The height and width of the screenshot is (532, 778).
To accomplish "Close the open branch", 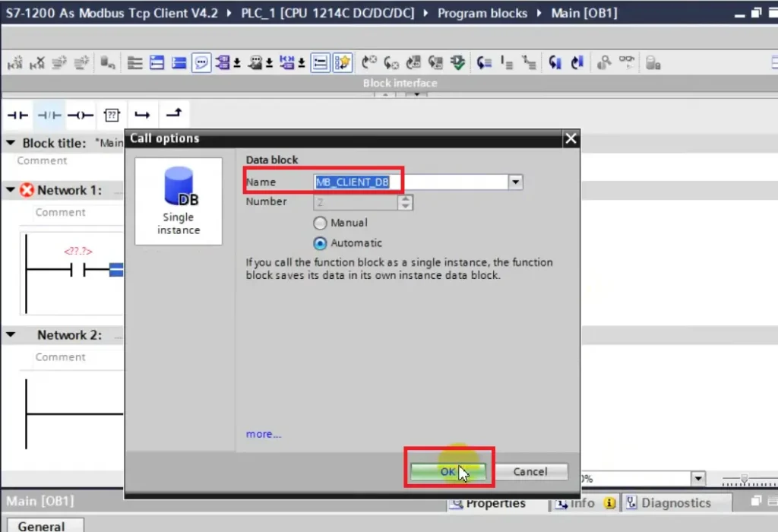I will [172, 114].
